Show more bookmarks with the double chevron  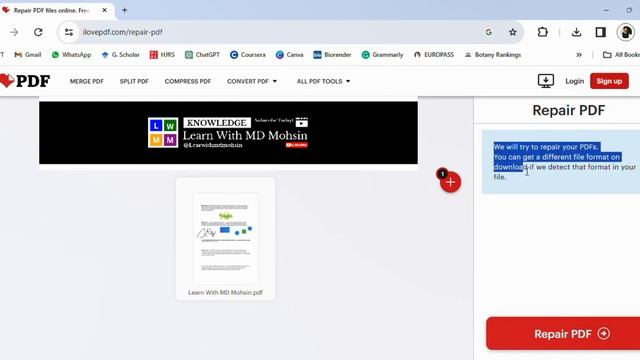579,55
